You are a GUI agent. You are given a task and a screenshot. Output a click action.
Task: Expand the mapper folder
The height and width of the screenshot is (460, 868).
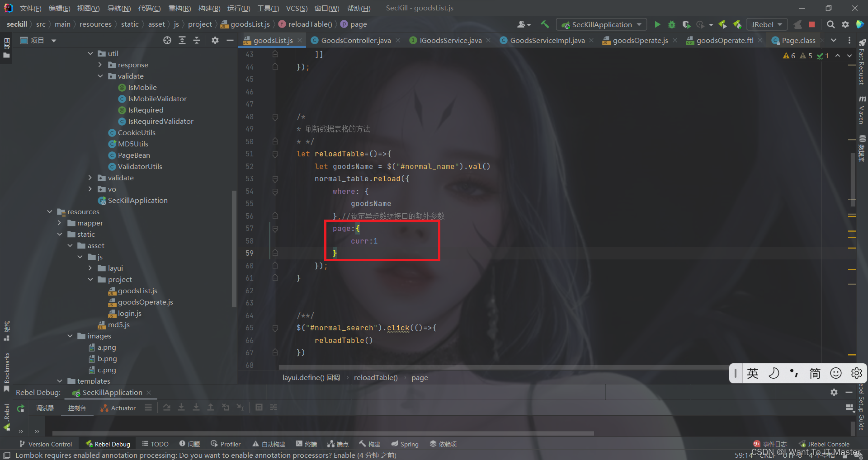pos(60,223)
